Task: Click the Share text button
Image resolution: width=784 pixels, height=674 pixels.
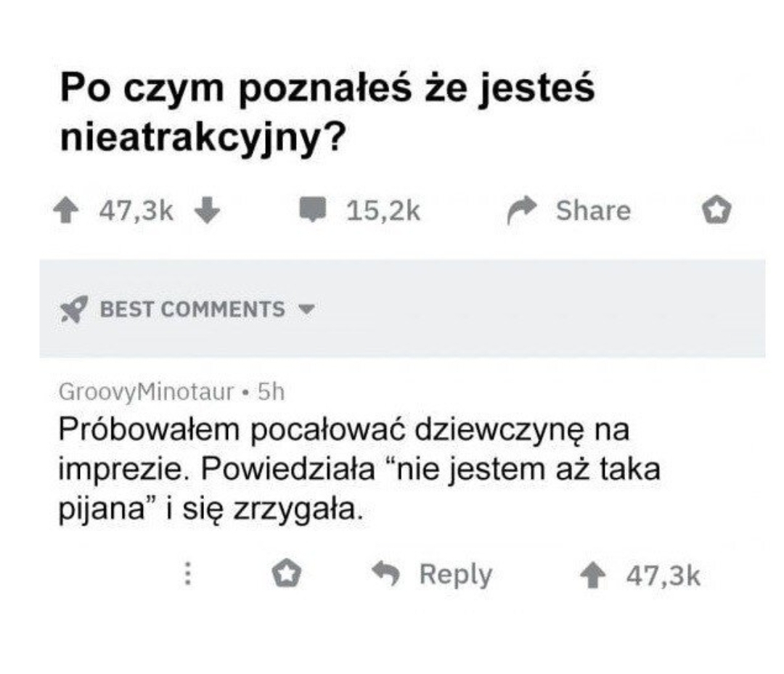Action: [593, 210]
